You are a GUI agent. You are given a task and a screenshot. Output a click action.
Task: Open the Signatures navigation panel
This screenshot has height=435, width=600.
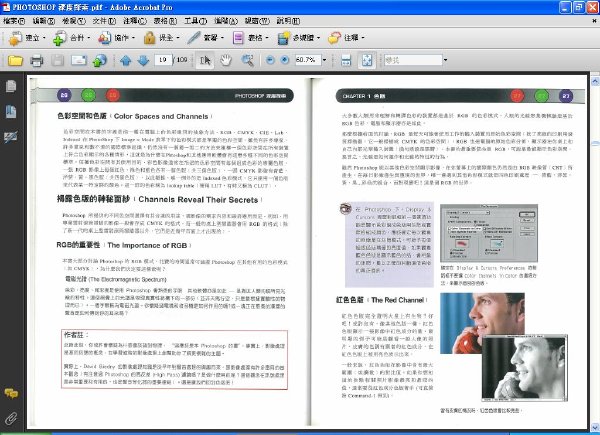(10, 137)
